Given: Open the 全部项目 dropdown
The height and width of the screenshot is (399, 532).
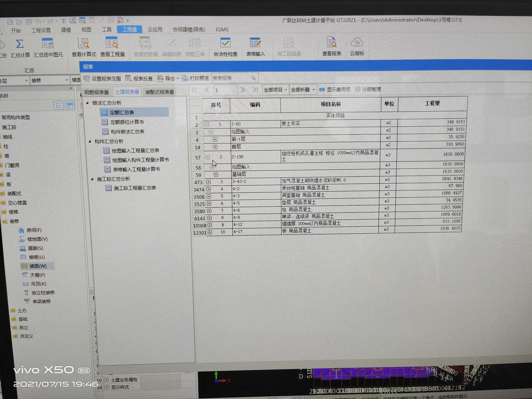Looking at the screenshot, I should (x=275, y=90).
